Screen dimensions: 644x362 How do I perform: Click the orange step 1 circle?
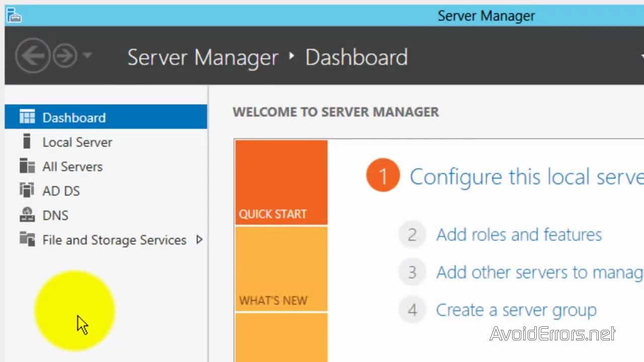pyautogui.click(x=383, y=176)
